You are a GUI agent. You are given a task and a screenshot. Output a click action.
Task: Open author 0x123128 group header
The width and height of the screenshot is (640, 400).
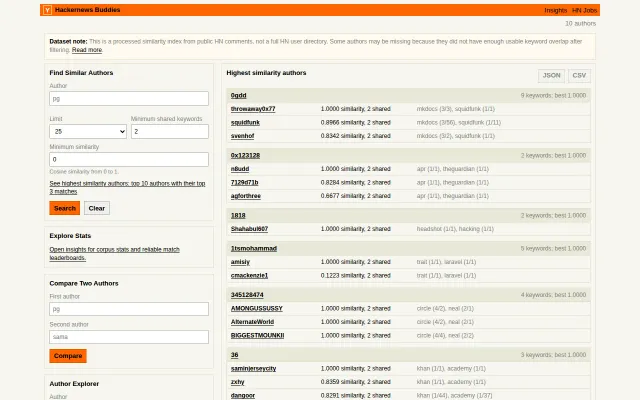pos(245,156)
